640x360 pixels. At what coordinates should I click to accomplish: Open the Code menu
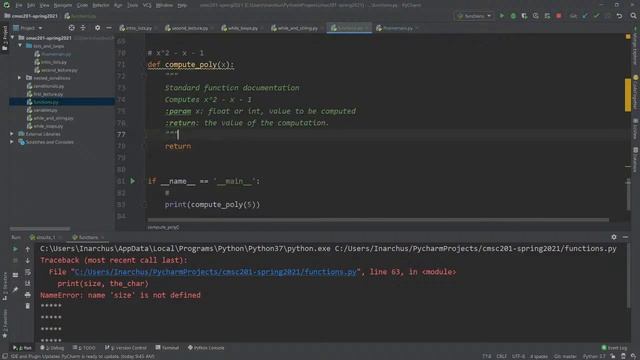pyautogui.click(x=82, y=5)
